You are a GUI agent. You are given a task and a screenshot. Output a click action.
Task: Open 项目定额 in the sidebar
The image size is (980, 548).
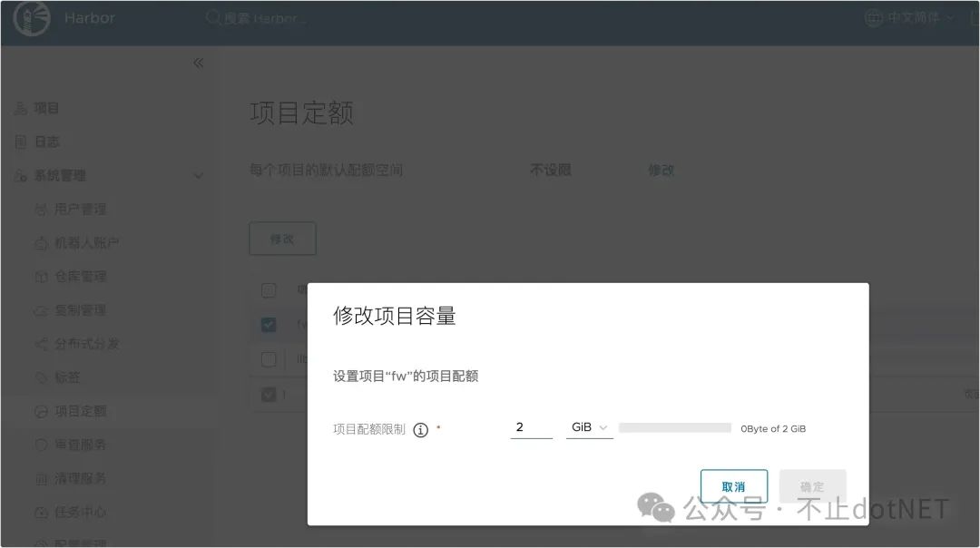80,411
